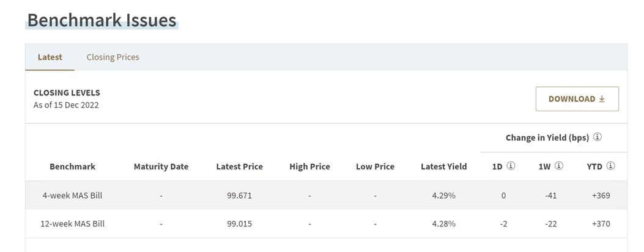Select the 4-week MAS Bill row label
Image resolution: width=644 pixels, height=252 pixels.
(x=72, y=195)
